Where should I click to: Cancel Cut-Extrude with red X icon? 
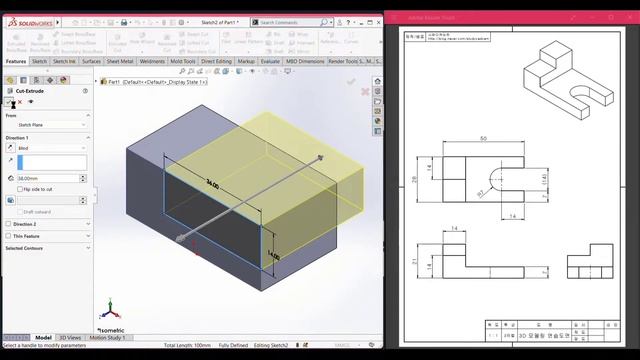click(x=20, y=102)
